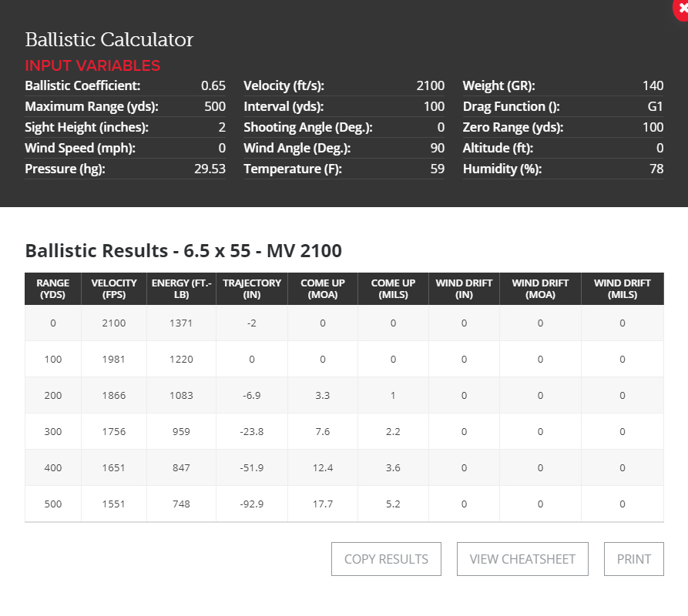This screenshot has width=688, height=616.
Task: Print the ballistic results table
Action: coord(634,559)
